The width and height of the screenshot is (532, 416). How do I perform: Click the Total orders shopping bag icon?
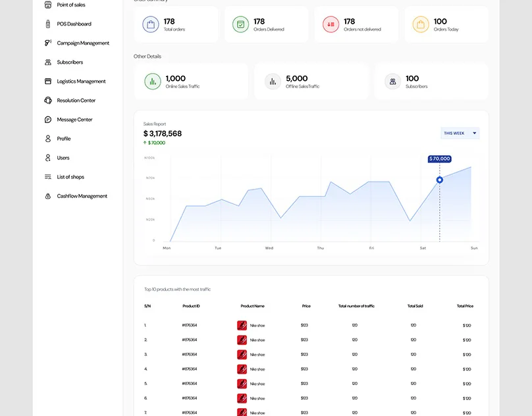pyautogui.click(x=151, y=24)
